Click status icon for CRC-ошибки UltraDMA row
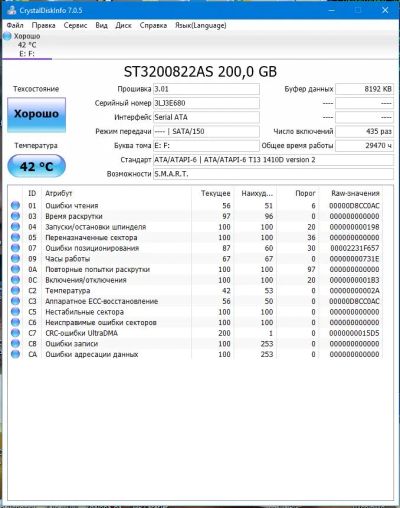 coord(15,333)
